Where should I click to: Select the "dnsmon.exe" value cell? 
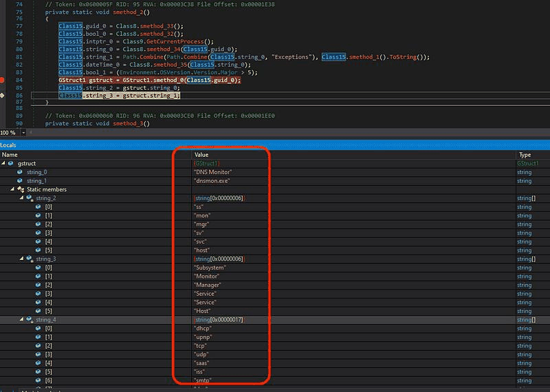[x=212, y=181]
